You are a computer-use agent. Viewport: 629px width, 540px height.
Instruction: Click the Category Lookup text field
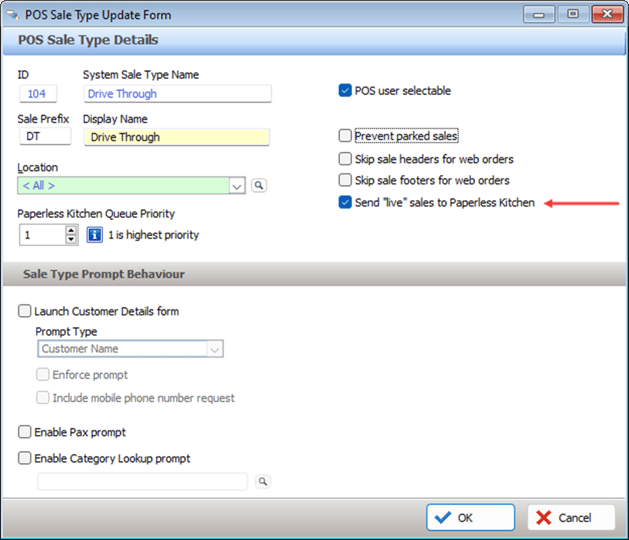142,481
